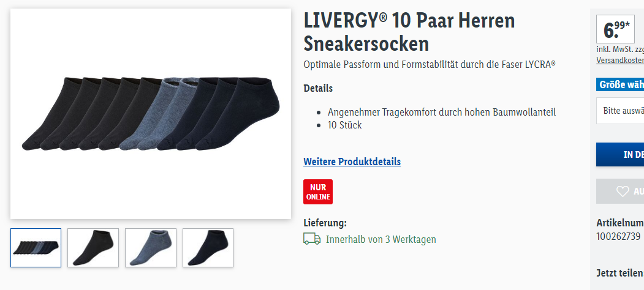Click the heart wishlist icon

click(623, 191)
